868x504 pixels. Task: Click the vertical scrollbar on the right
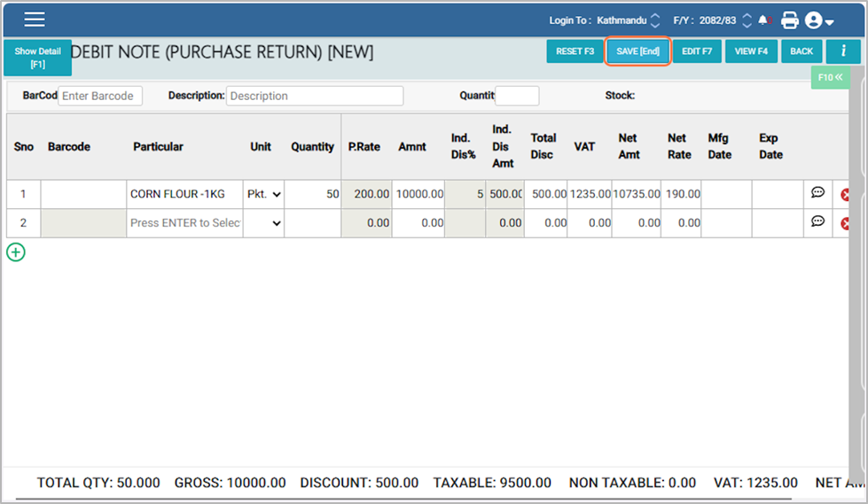tap(857, 276)
